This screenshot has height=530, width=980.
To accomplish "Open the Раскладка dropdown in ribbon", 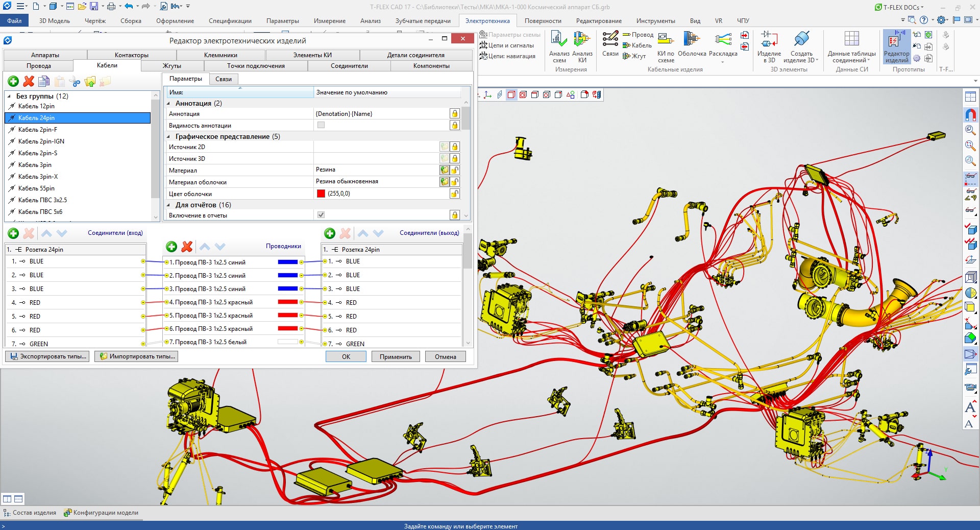I will [x=723, y=62].
